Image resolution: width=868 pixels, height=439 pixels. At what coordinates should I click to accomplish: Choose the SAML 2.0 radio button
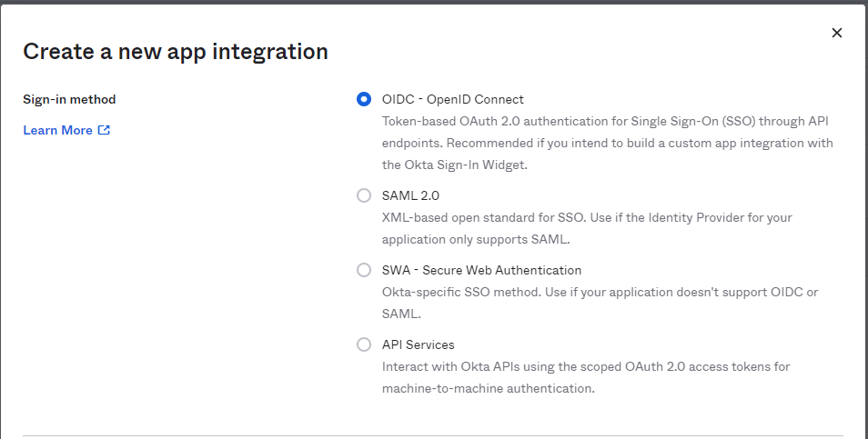pos(364,195)
